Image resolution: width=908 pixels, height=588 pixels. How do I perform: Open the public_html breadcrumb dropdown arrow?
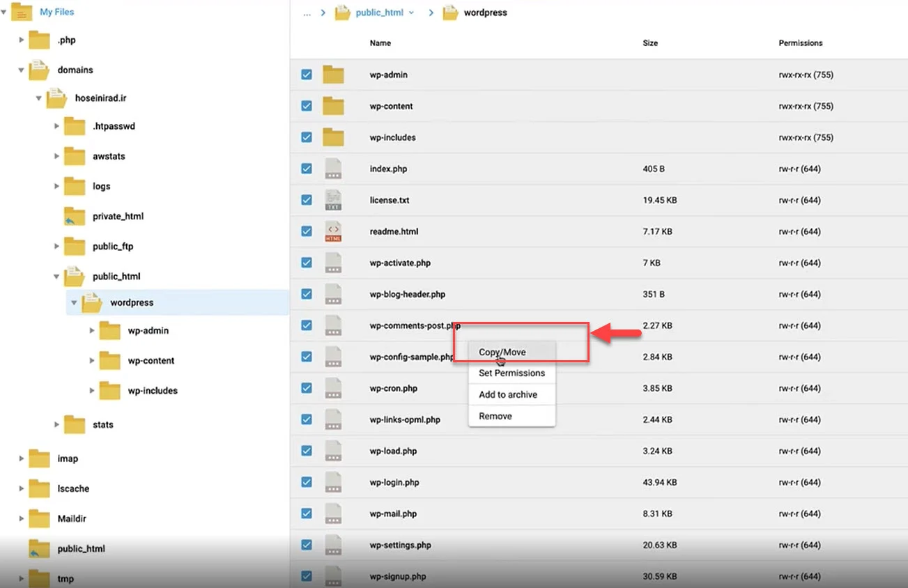click(411, 13)
